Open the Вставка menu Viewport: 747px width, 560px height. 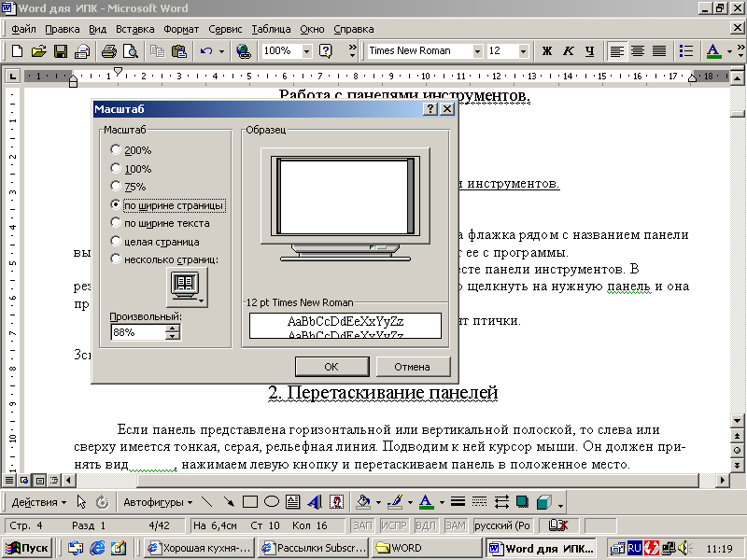(134, 29)
